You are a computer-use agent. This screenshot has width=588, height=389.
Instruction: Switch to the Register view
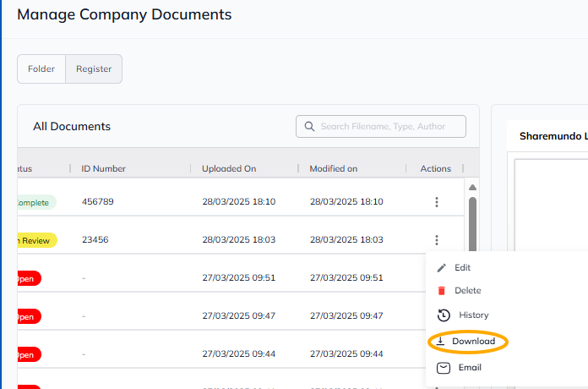(94, 69)
